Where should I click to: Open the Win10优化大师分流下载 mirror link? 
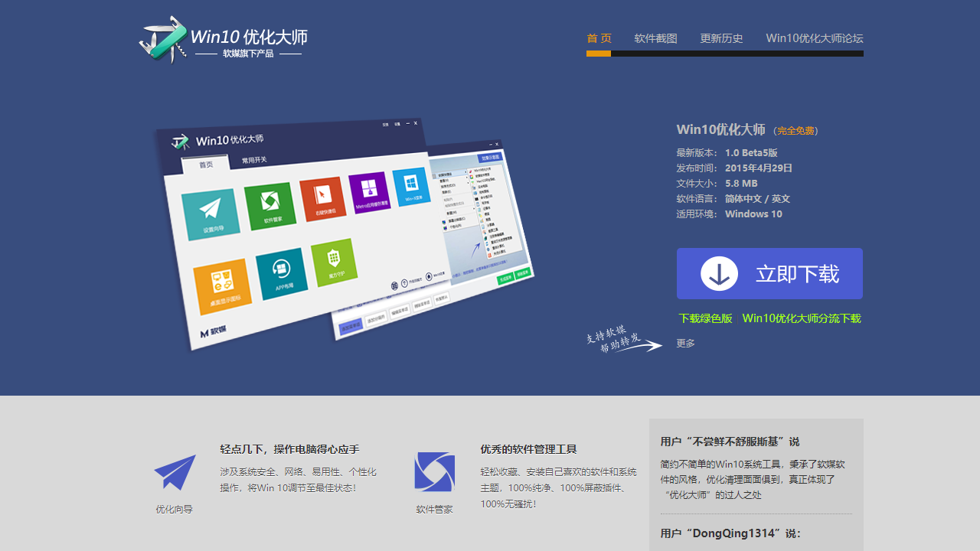[802, 318]
